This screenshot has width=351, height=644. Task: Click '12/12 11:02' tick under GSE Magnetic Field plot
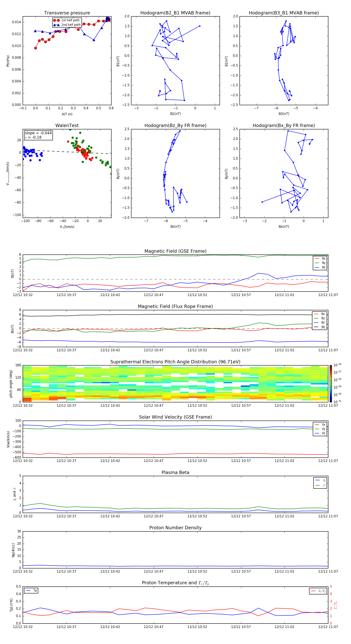(284, 295)
